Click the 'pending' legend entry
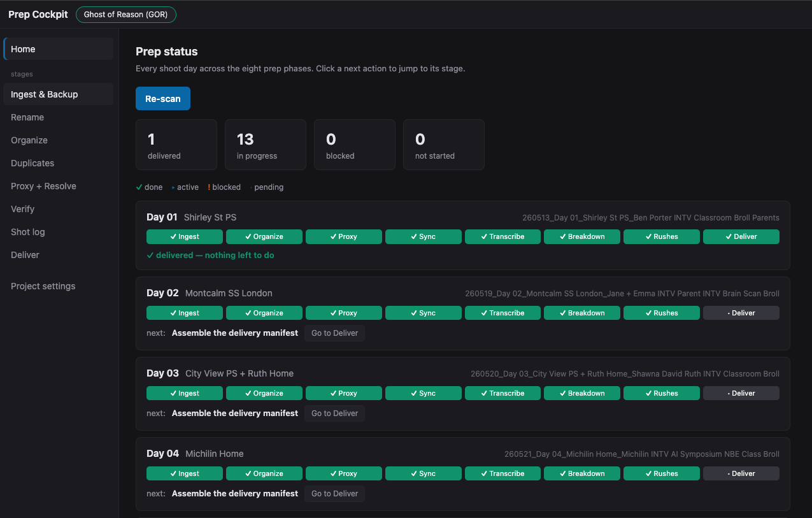 [266, 187]
